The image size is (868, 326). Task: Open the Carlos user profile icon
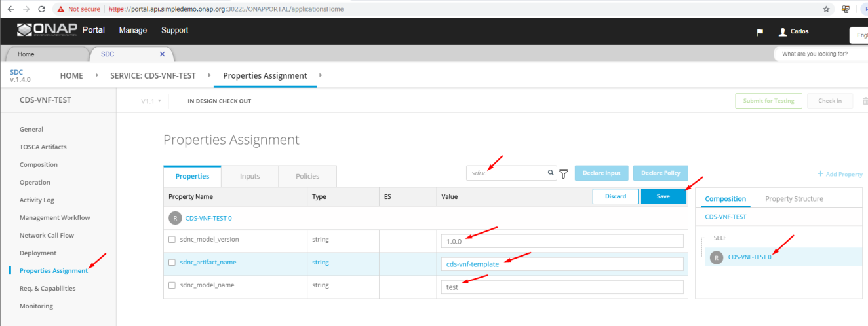[782, 31]
